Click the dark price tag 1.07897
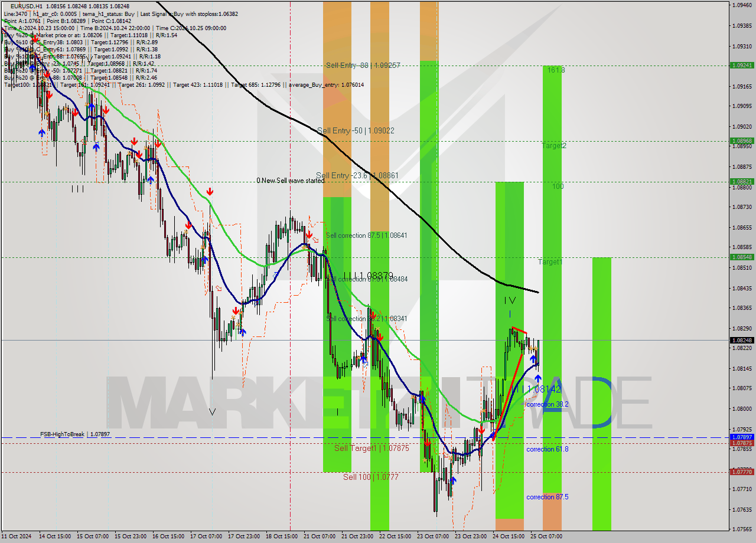 tap(742, 437)
